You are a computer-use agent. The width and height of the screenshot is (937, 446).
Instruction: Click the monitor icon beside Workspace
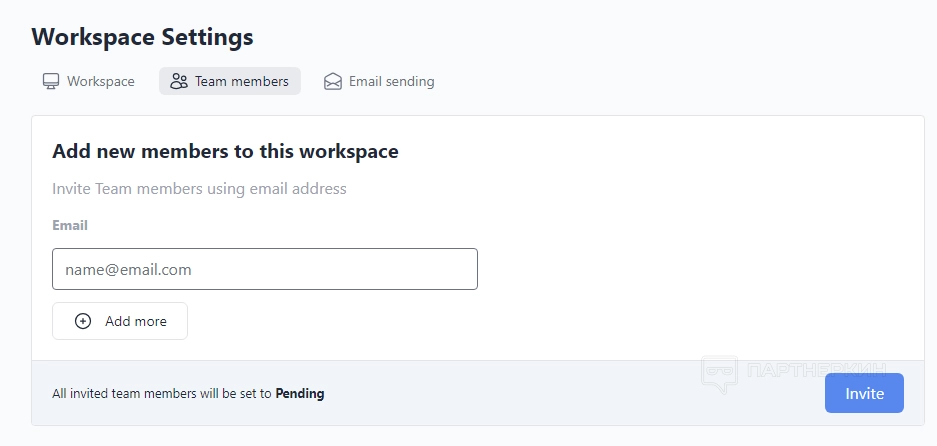tap(51, 81)
